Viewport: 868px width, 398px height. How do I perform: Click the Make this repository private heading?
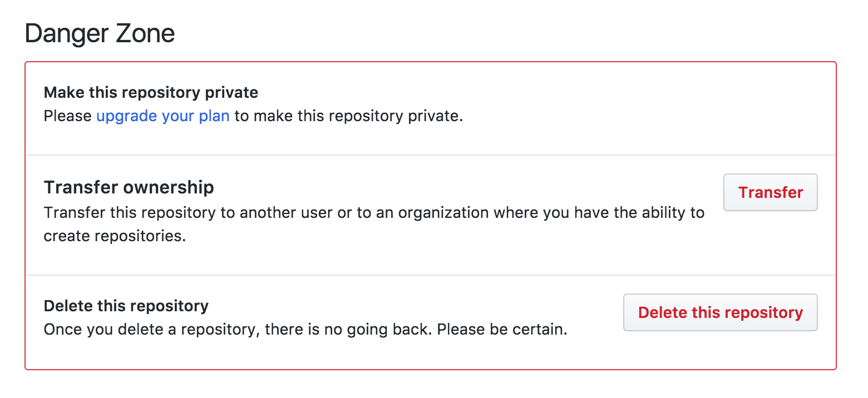tap(151, 92)
